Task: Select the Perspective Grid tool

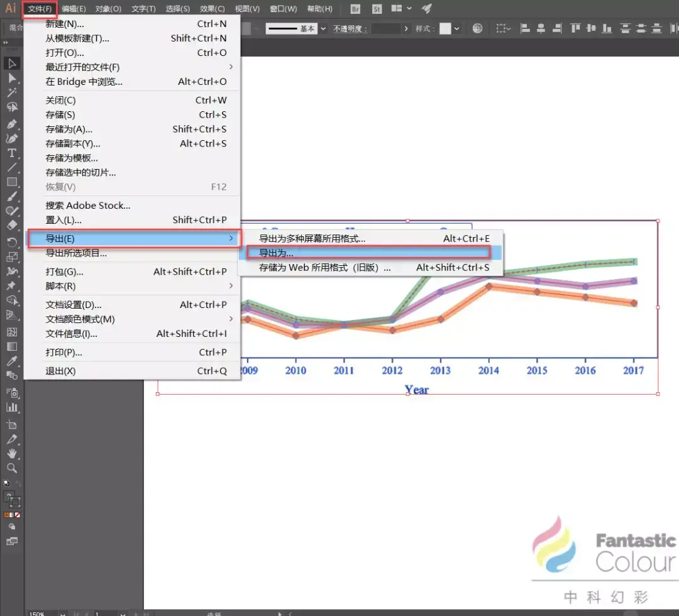Action: click(12, 315)
